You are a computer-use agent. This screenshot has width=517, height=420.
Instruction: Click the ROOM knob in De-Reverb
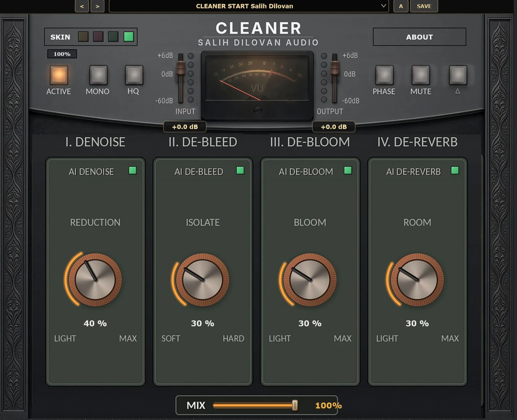417,280
